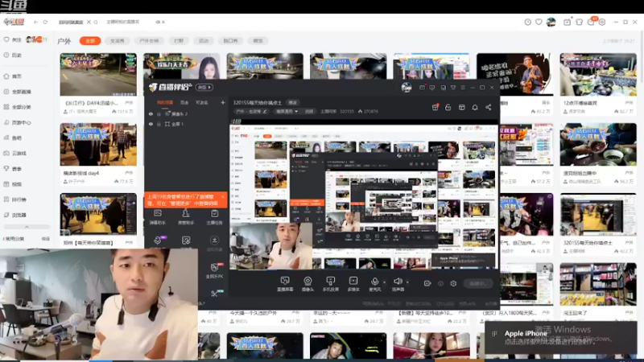Open the 12点开播 stream thumbnail
This screenshot has height=362, width=644.
tap(598, 74)
